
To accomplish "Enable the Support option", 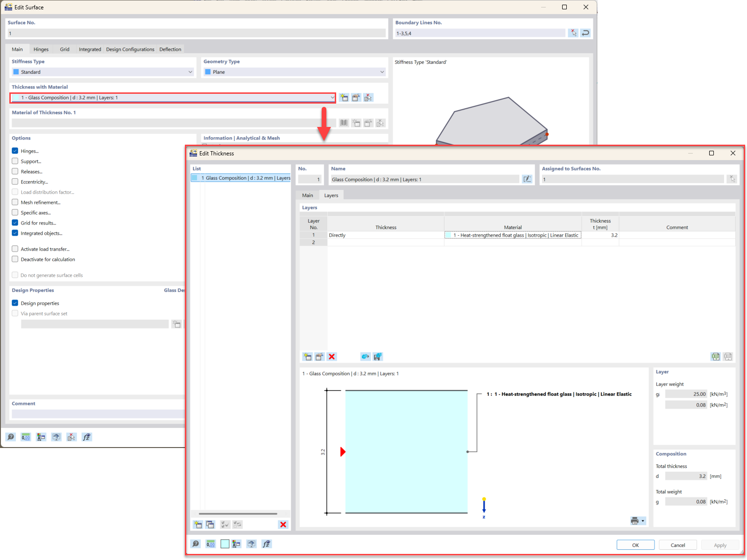I will click(x=15, y=161).
